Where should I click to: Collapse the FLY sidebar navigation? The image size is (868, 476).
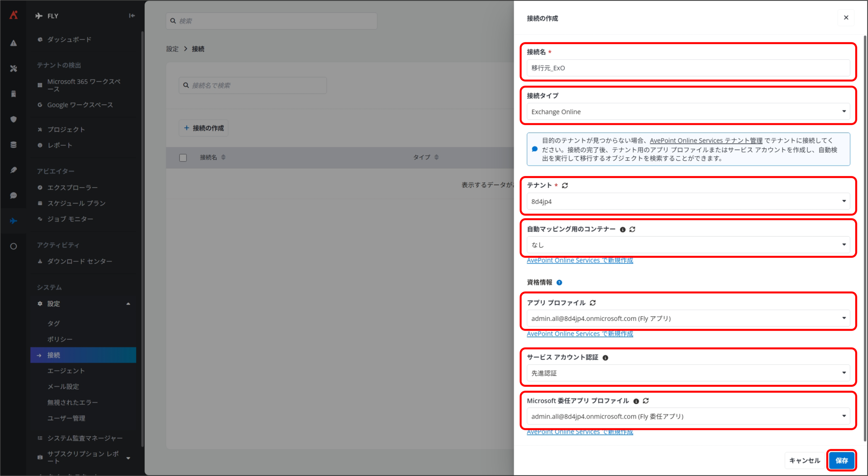132,16
